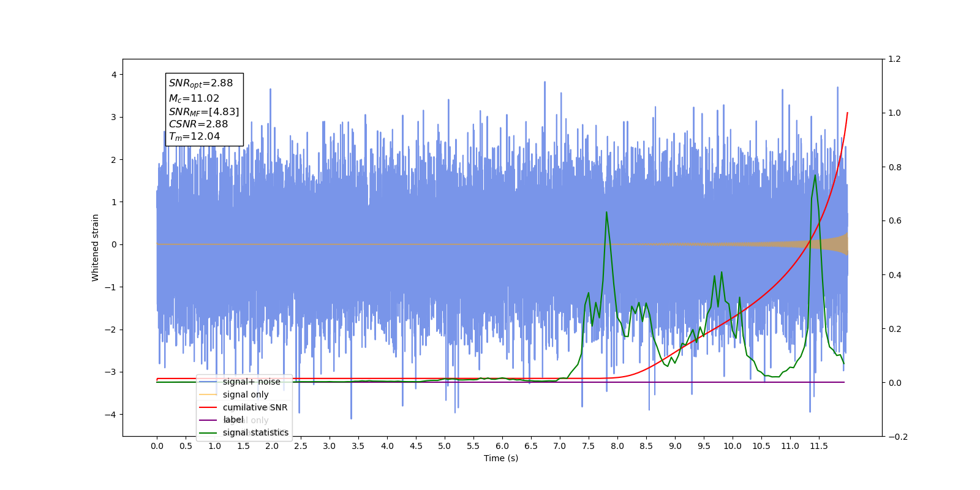The height and width of the screenshot is (490, 980).
Task: Click the green legend line for signal statistics
Action: 208,432
